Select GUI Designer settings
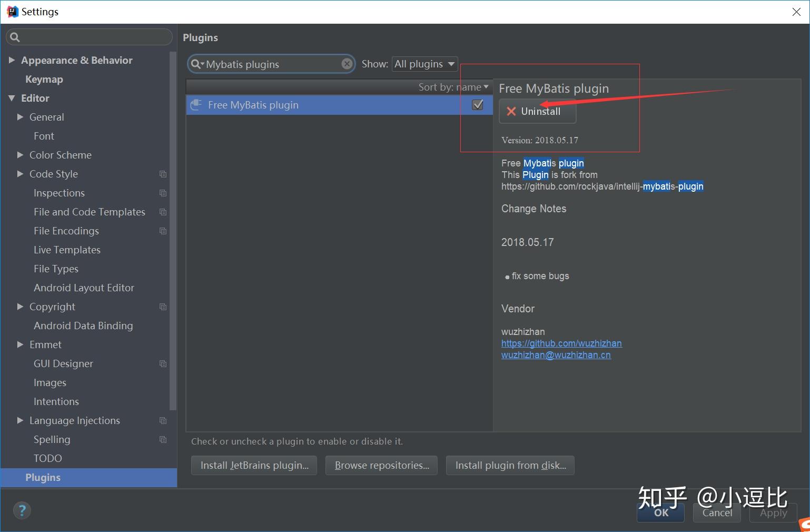This screenshot has height=532, width=810. tap(63, 363)
